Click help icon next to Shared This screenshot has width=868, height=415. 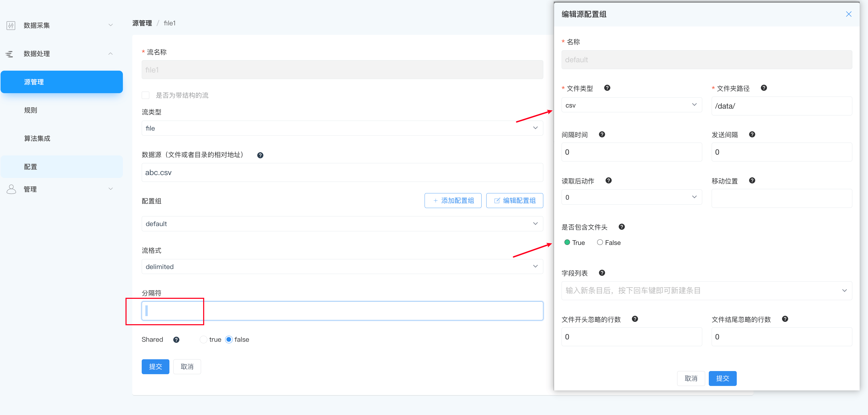point(176,340)
